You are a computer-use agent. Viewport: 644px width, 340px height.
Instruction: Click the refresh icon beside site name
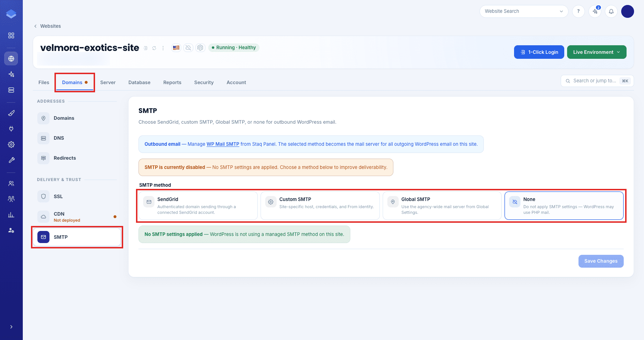pyautogui.click(x=154, y=48)
